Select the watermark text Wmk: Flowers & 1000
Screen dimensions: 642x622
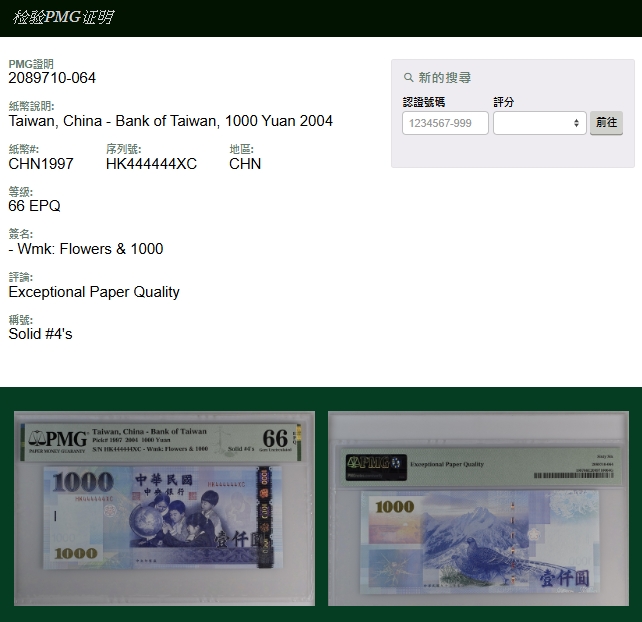point(90,249)
